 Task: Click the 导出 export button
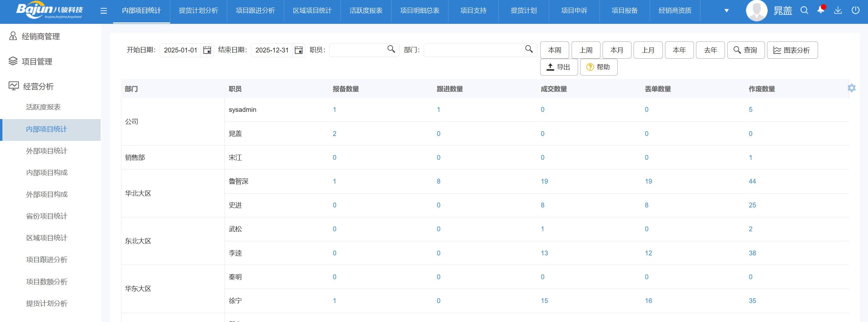pyautogui.click(x=559, y=67)
